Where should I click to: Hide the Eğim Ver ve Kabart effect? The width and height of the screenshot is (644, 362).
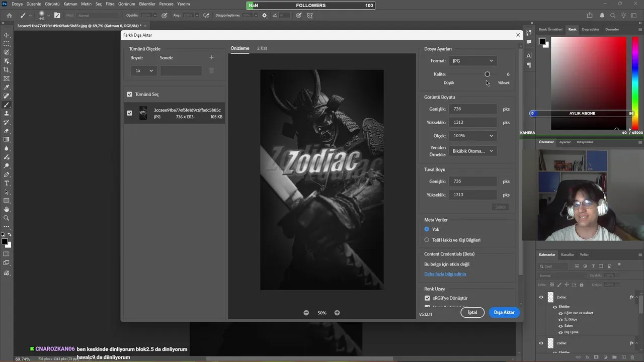click(560, 313)
